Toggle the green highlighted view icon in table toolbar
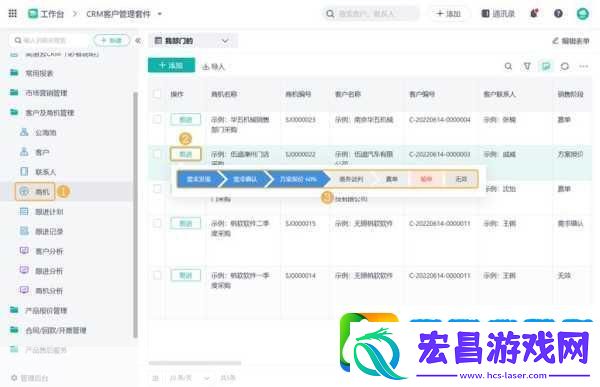 pos(546,66)
